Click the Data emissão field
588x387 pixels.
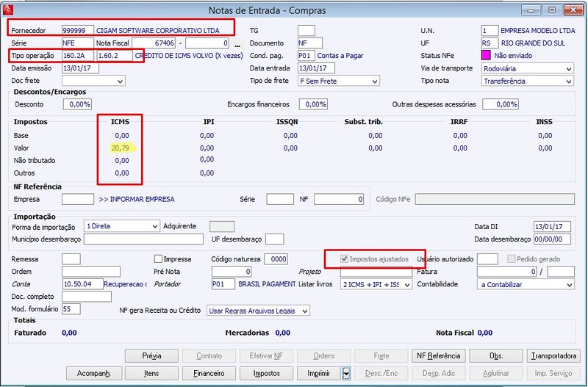click(x=80, y=68)
